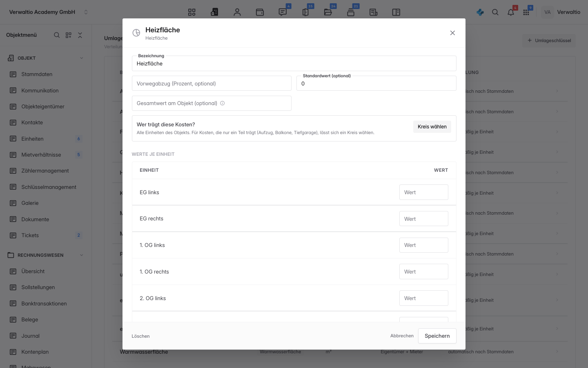Image resolution: width=588 pixels, height=368 pixels.
Task: Click the Kreis wählen button
Action: coord(432,127)
